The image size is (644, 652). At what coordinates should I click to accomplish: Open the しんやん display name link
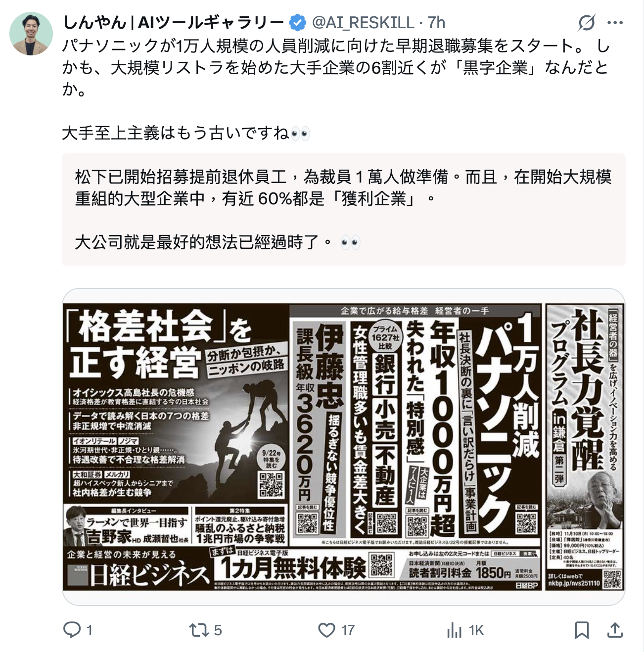tap(173, 23)
